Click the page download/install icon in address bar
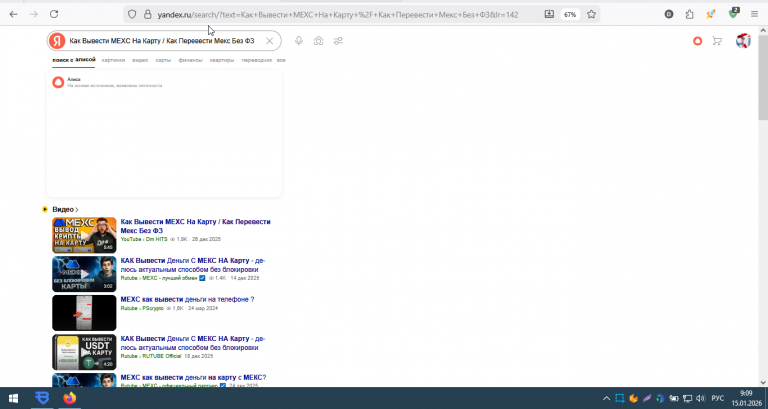Image resolution: width=768 pixels, height=409 pixels. (x=549, y=14)
